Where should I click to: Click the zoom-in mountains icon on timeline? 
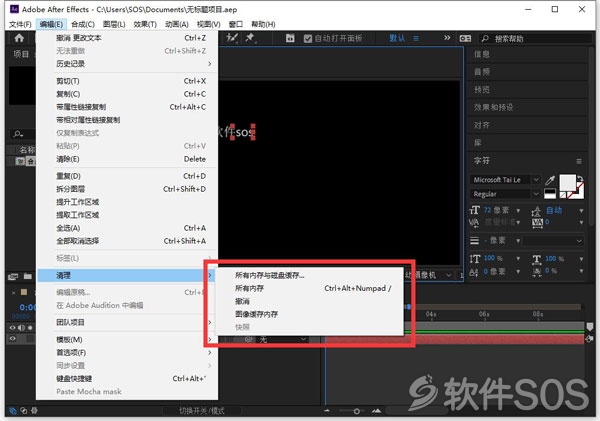click(x=377, y=411)
